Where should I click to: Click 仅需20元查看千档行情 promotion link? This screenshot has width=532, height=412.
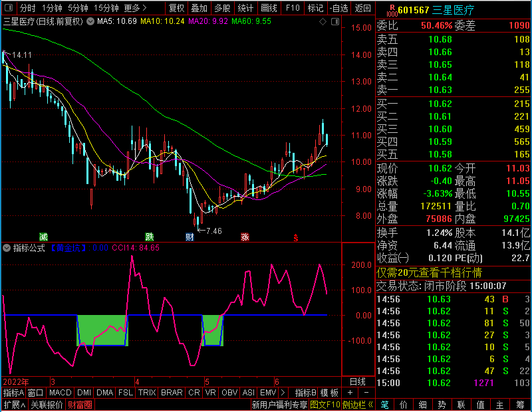click(x=429, y=273)
